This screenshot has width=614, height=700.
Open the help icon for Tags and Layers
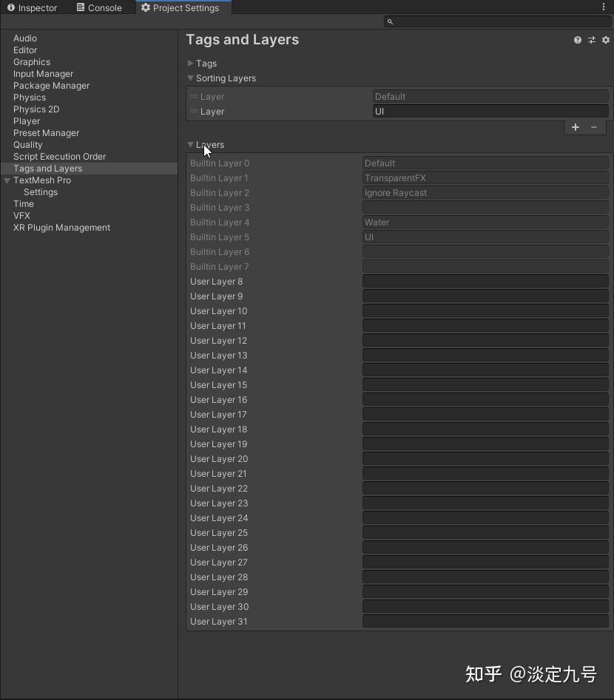pyautogui.click(x=577, y=40)
